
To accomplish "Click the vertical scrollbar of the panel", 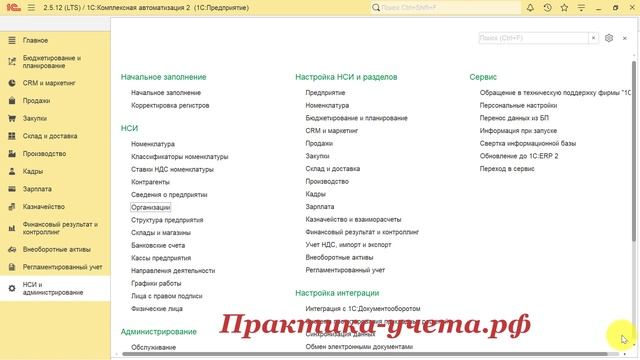I will (634, 151).
